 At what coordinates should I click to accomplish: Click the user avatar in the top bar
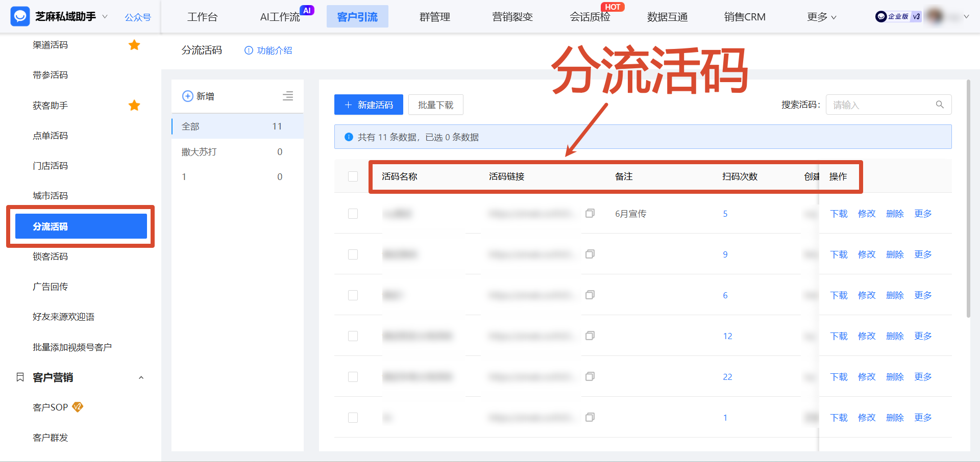[x=935, y=16]
